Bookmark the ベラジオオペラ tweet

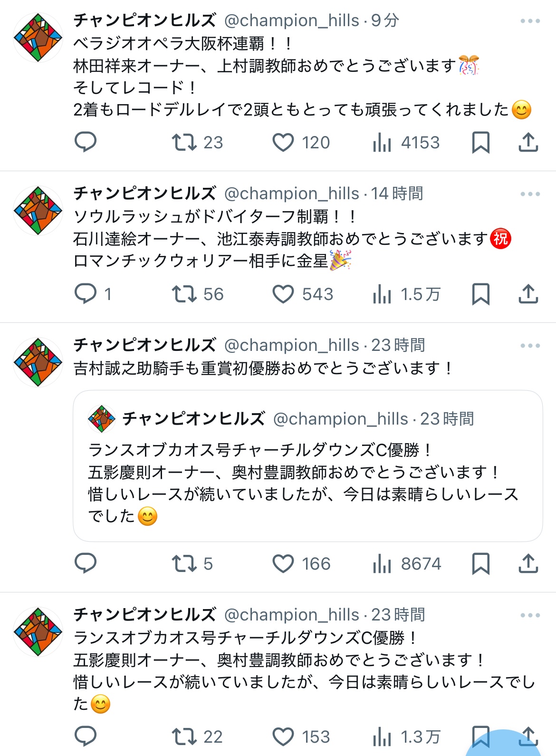(x=480, y=142)
